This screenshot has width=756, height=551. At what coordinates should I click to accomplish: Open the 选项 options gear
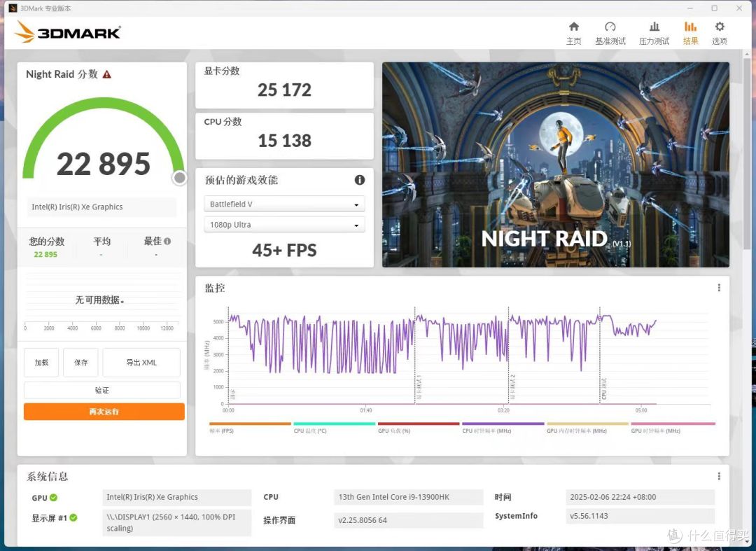[720, 33]
